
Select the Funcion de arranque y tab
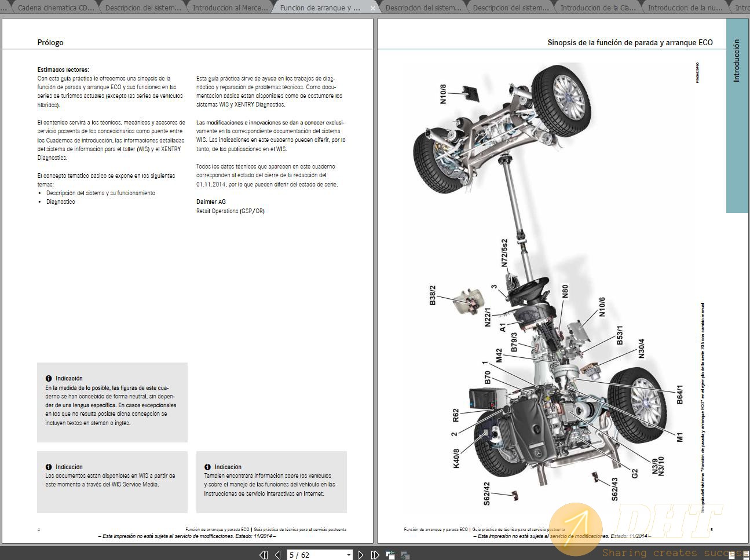click(320, 8)
